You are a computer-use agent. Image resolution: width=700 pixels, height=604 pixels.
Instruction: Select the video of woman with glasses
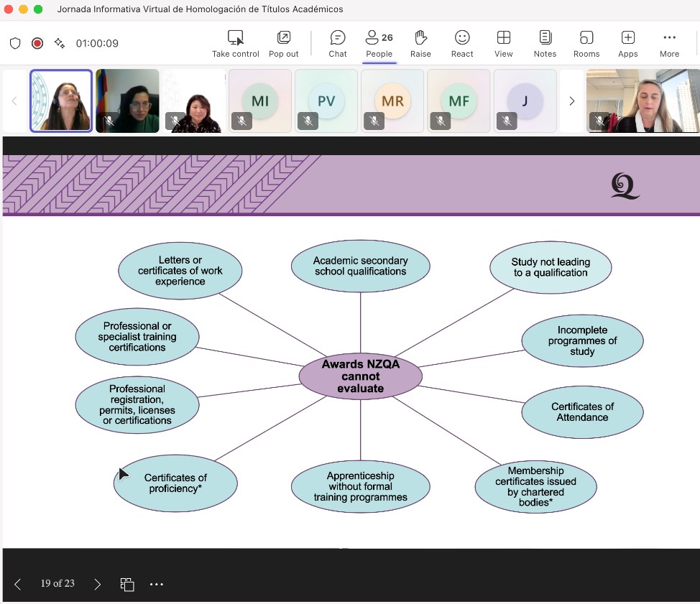coord(127,101)
